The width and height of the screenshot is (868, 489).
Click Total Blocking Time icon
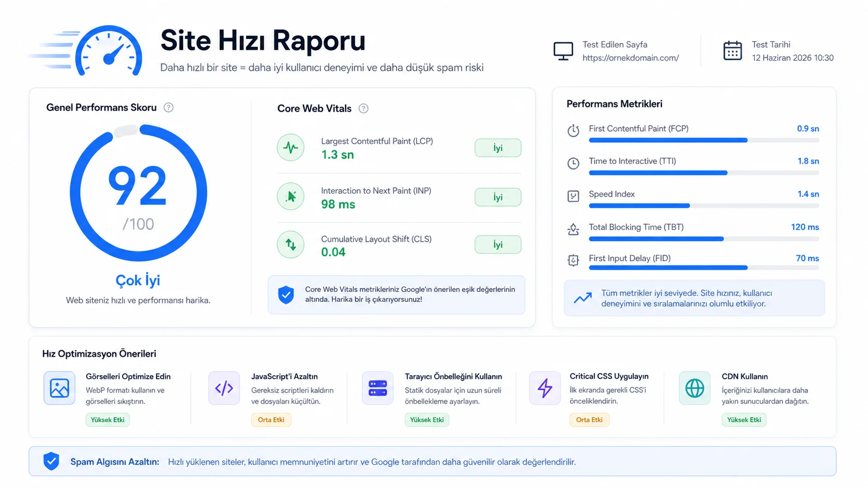[x=573, y=229]
